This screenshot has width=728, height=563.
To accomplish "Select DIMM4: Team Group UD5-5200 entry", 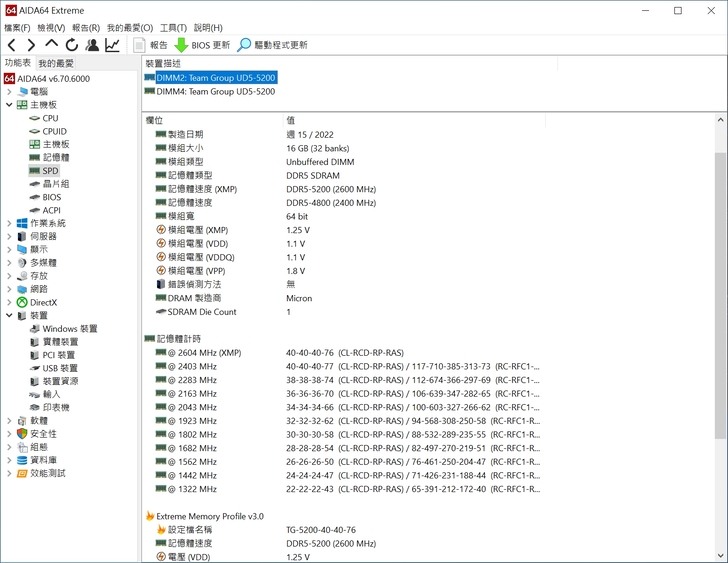I will 215,91.
